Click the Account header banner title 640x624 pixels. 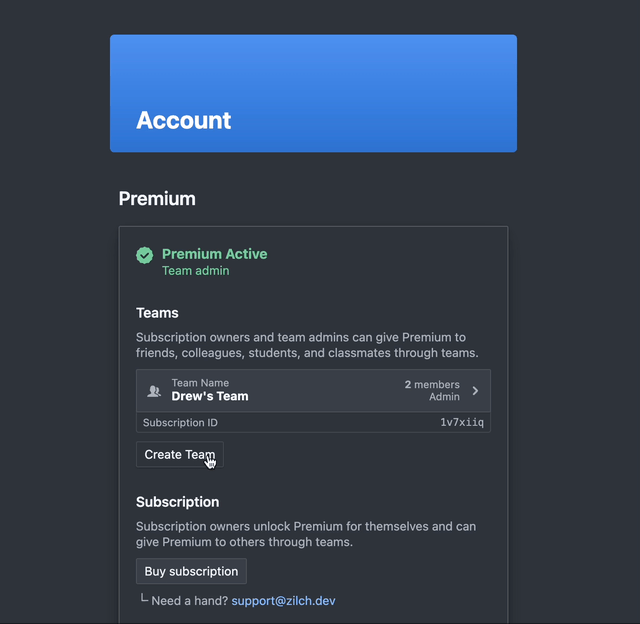(x=184, y=120)
